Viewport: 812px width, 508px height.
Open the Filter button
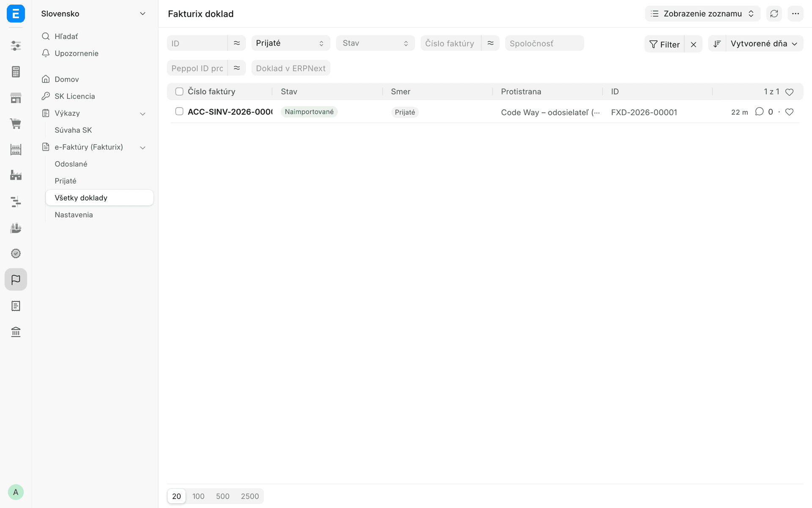tap(664, 44)
